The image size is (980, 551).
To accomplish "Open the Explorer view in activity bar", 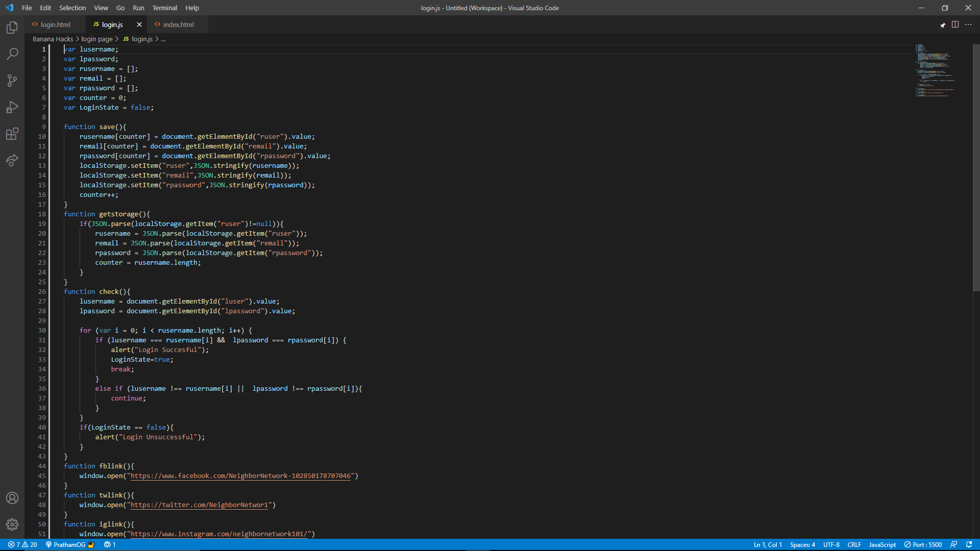I will 12,28.
